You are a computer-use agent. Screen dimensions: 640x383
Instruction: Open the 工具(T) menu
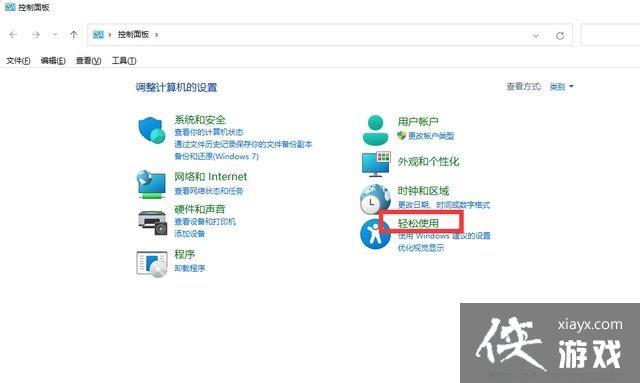click(124, 61)
